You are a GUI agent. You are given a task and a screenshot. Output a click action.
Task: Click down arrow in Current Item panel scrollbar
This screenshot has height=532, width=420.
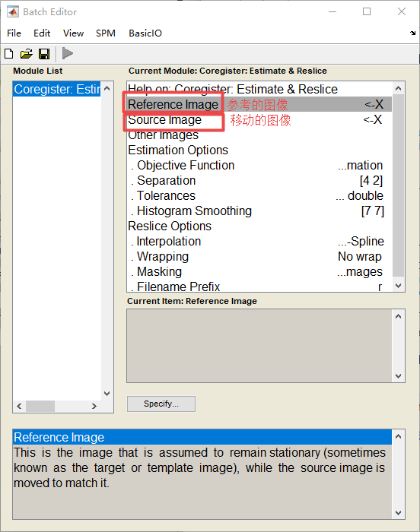coord(398,376)
